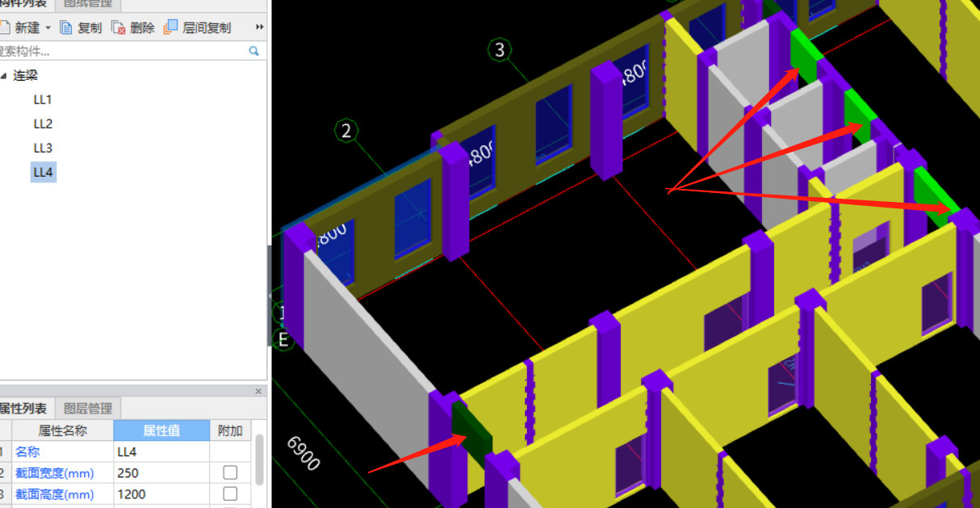This screenshot has width=980, height=508.
Task: Switch to the 属性列表 tab
Action: click(x=26, y=408)
